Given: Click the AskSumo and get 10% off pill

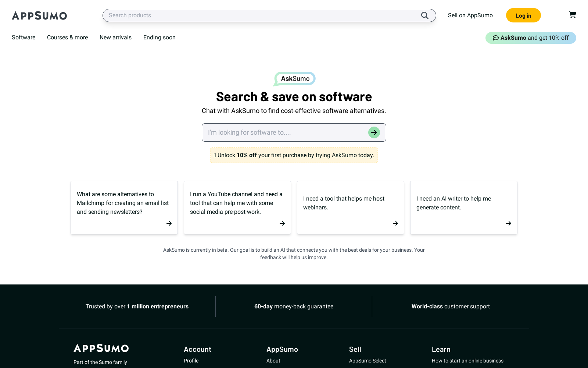Looking at the screenshot, I should coord(531,38).
